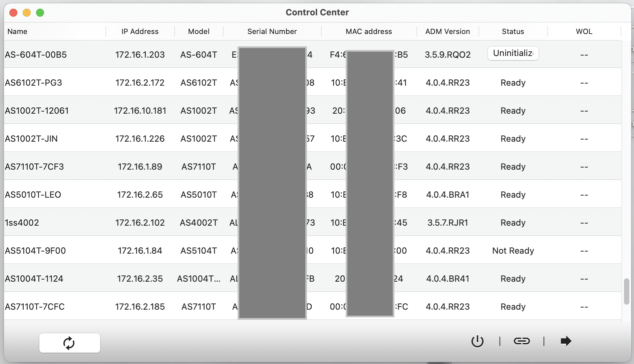Click the Connect link icon
The width and height of the screenshot is (634, 364).
tap(522, 341)
